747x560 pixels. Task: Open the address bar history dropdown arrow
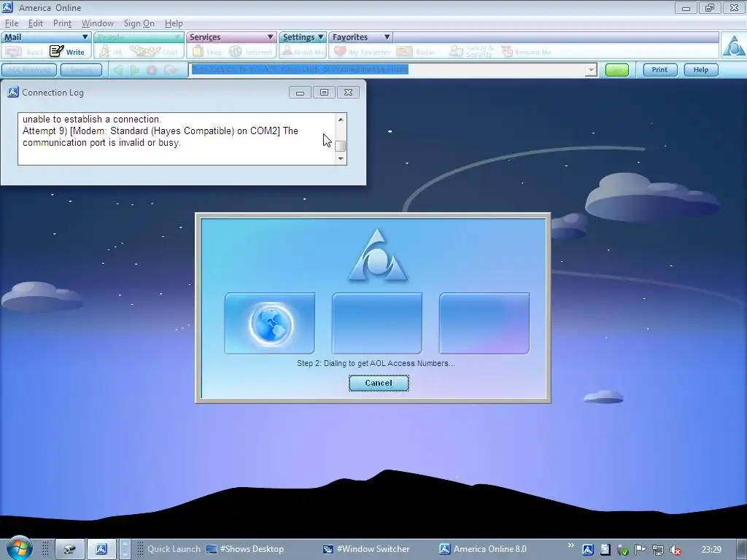pyautogui.click(x=591, y=70)
